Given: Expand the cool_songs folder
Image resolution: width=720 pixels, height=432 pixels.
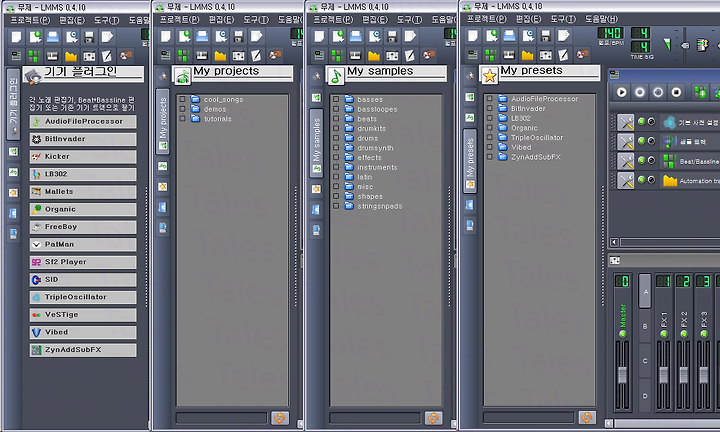Looking at the screenshot, I should pyautogui.click(x=182, y=99).
